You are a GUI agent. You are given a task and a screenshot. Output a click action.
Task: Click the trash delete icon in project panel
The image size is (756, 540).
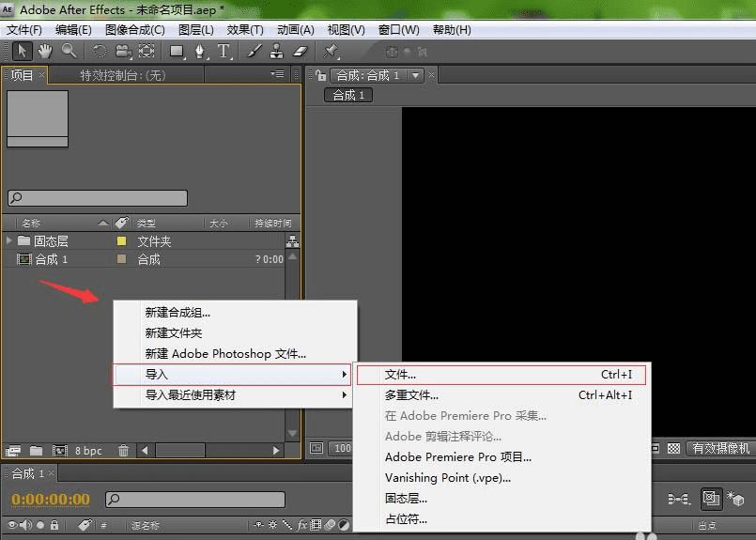tap(123, 451)
